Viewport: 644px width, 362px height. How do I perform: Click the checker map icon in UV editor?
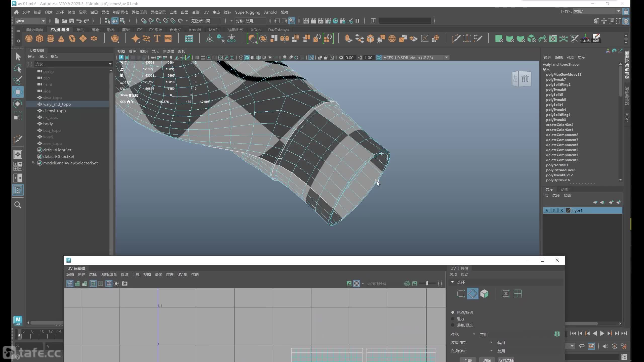tap(356, 284)
